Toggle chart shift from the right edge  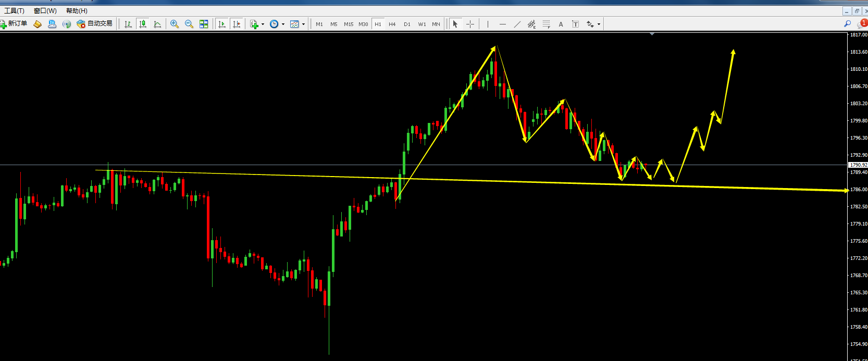tap(237, 24)
